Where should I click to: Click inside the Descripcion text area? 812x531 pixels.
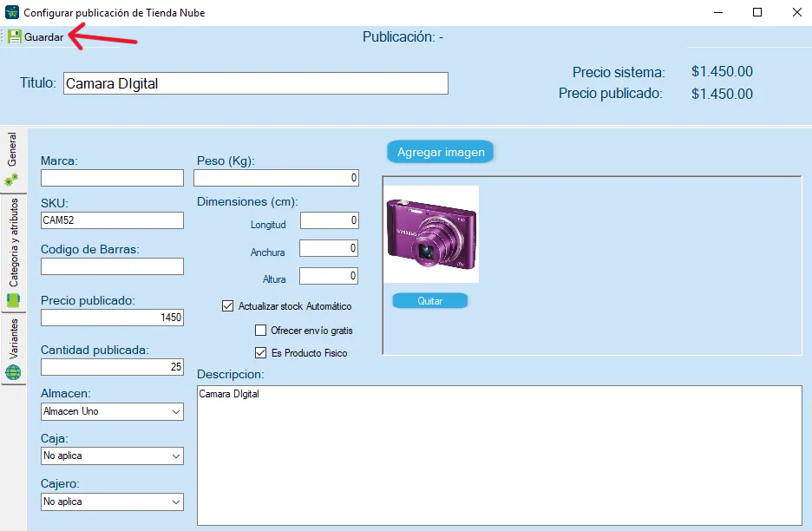click(500, 456)
